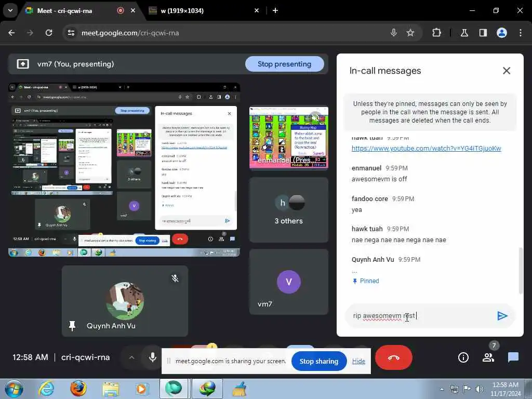Close the w (1919×1034) tab
This screenshot has height=399, width=532.
[x=257, y=10]
